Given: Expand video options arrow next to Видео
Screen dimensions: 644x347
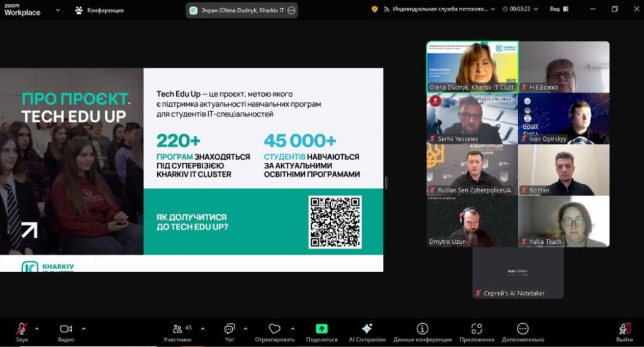Looking at the screenshot, I should pyautogui.click(x=84, y=329).
